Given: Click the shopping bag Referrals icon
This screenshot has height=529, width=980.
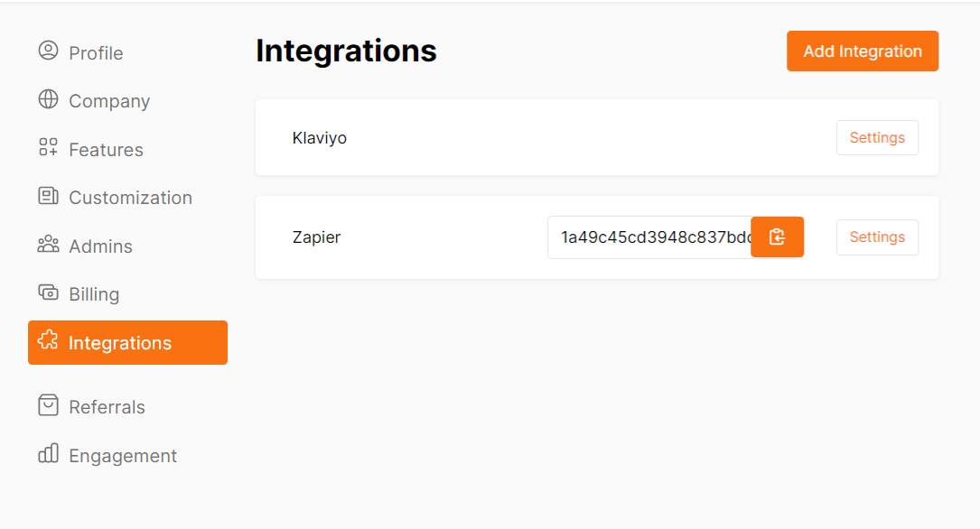Looking at the screenshot, I should 48,404.
